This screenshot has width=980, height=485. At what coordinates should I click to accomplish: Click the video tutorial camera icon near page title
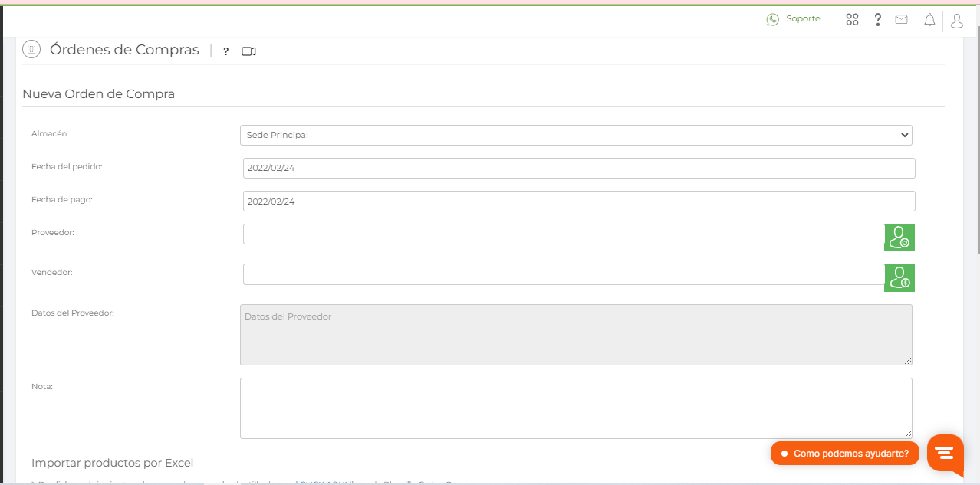[248, 51]
